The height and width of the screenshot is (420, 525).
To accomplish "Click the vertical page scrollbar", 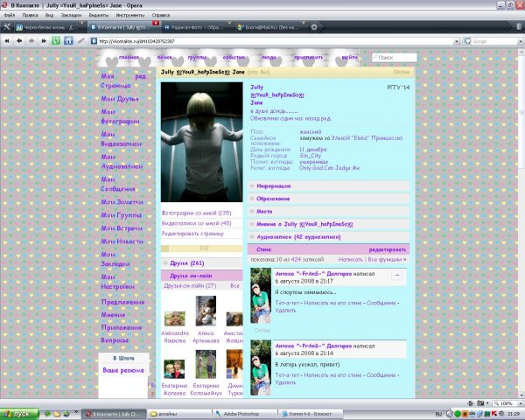I will (521, 223).
